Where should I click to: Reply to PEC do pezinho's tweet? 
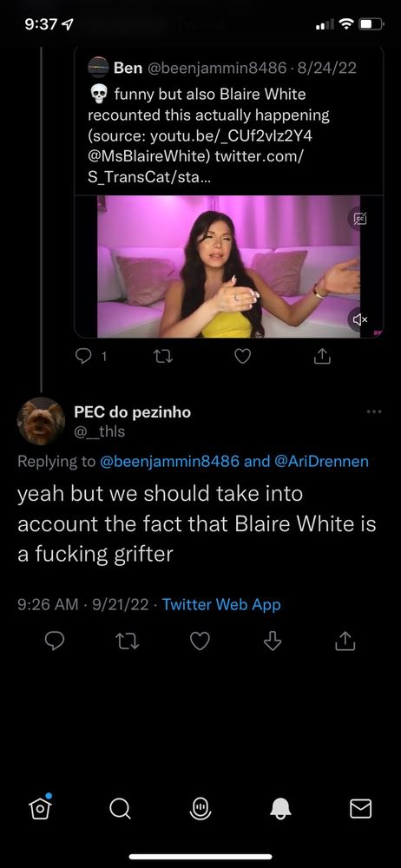coord(55,641)
